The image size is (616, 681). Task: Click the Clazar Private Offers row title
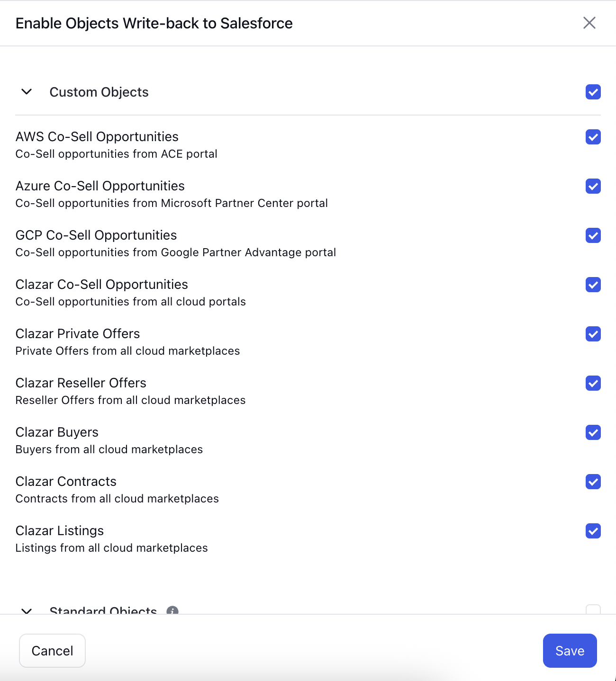point(78,333)
